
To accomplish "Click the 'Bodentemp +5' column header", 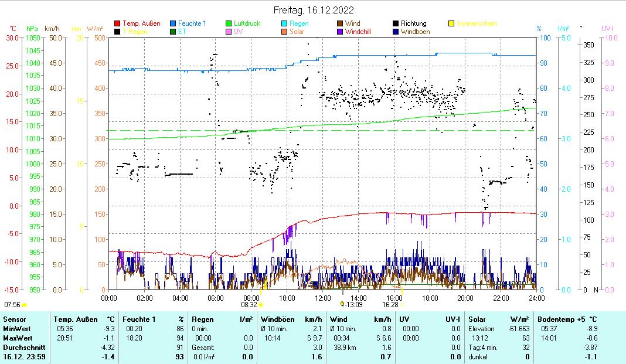I will coord(561,319).
